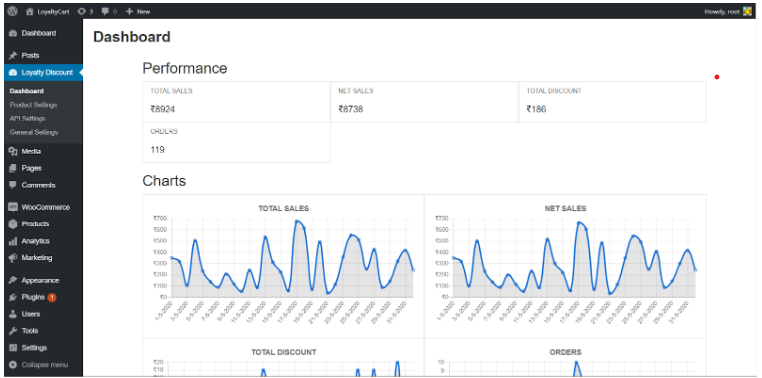Select the WooCommerce sidebar icon

coord(13,207)
